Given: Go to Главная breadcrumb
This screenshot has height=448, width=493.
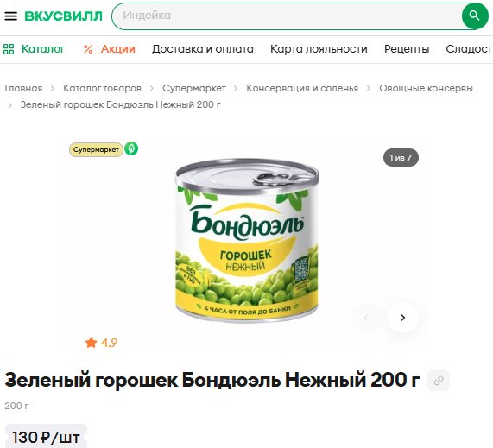Looking at the screenshot, I should 23,88.
